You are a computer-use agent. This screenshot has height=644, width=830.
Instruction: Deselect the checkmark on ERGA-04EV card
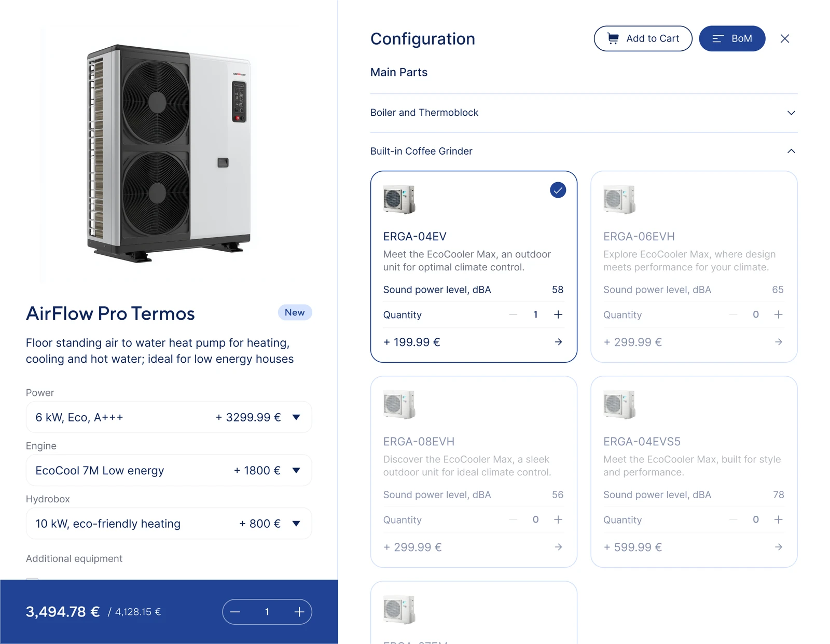click(x=558, y=190)
